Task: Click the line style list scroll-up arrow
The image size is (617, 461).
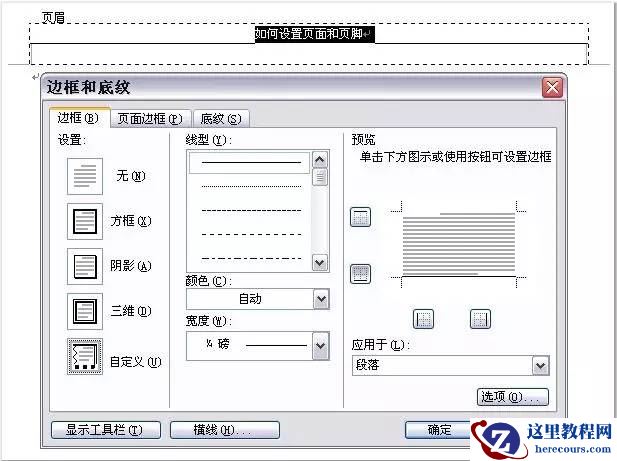Action: pos(320,160)
